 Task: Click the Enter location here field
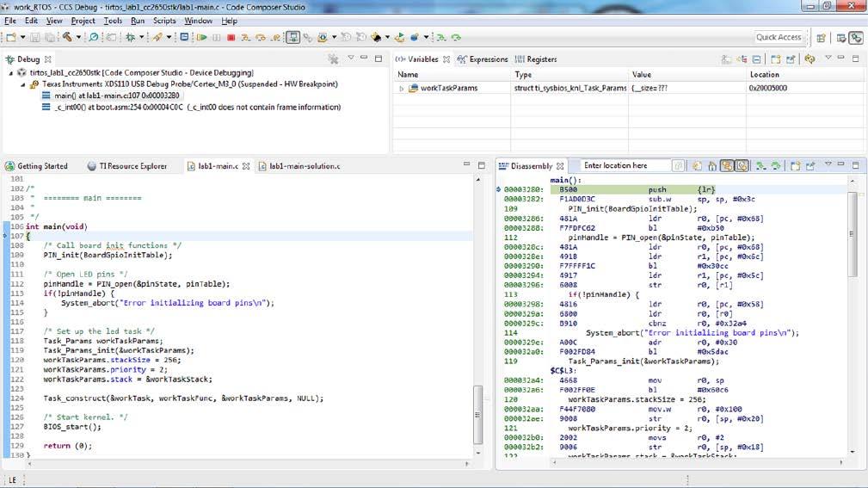[625, 165]
